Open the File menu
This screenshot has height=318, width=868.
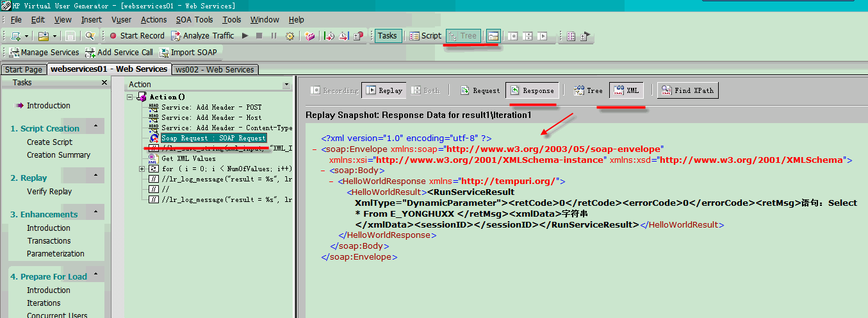pyautogui.click(x=16, y=20)
